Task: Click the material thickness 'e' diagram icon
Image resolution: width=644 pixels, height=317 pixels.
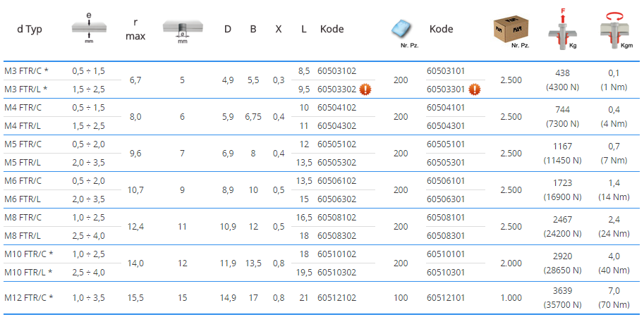Action: point(88,30)
